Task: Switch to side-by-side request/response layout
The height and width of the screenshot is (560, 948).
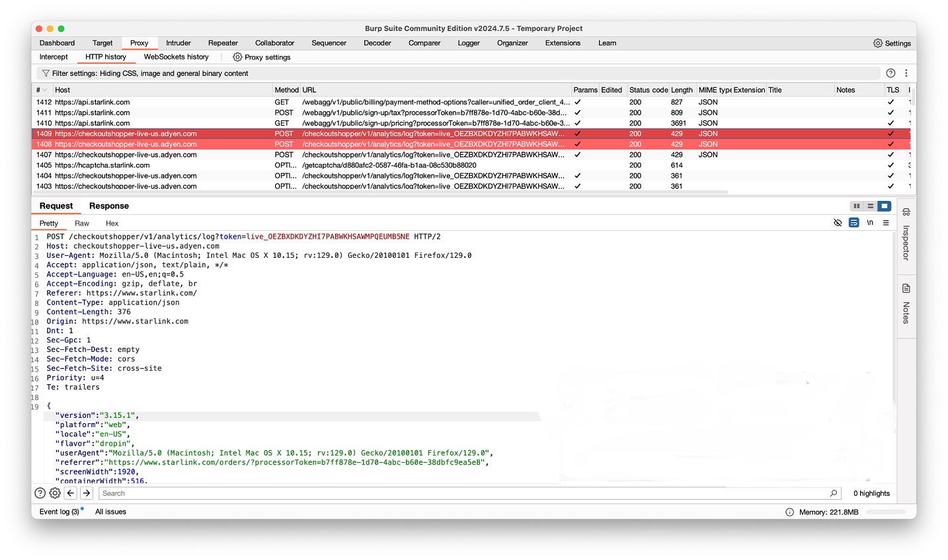Action: (x=857, y=206)
